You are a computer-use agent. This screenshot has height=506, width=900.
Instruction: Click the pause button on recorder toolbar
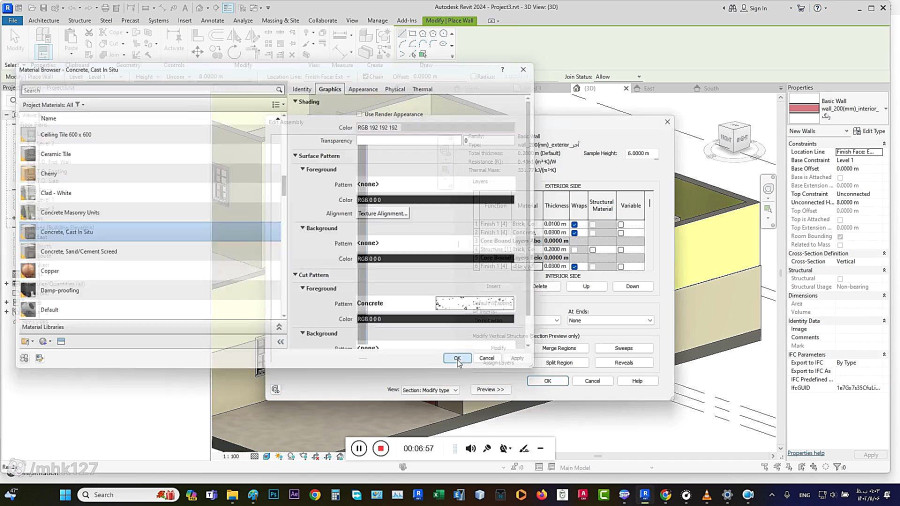[359, 448]
